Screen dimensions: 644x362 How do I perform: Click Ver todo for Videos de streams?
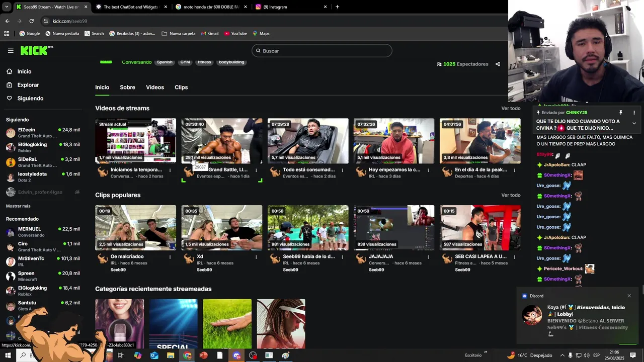[511, 108]
